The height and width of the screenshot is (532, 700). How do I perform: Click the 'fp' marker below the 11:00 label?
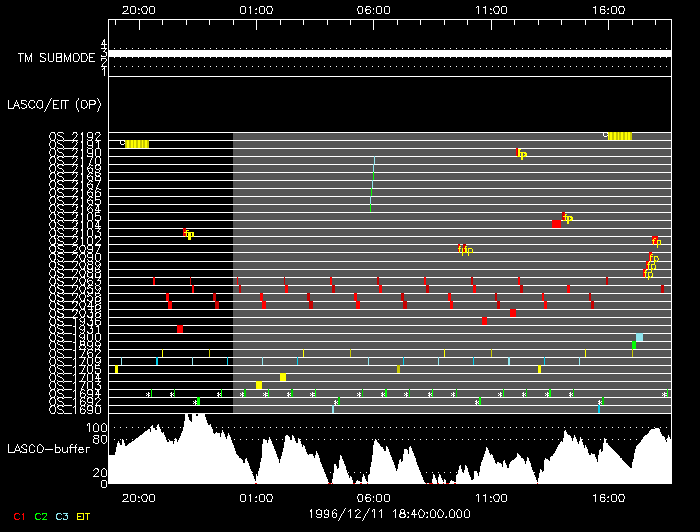coord(520,153)
